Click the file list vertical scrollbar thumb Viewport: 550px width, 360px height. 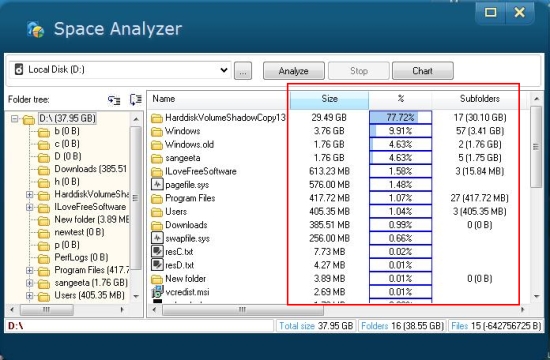[536, 147]
